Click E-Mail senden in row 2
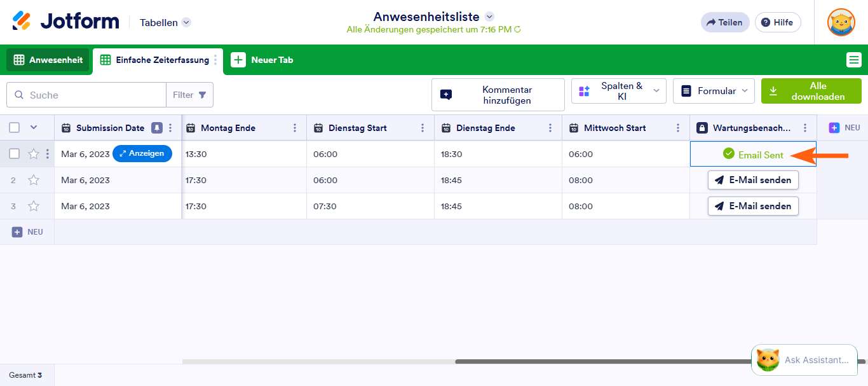868x386 pixels. [753, 180]
